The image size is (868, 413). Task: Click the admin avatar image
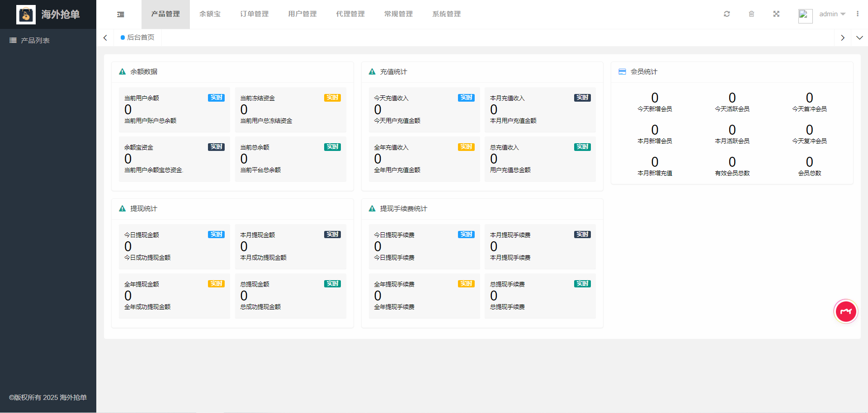tap(805, 15)
